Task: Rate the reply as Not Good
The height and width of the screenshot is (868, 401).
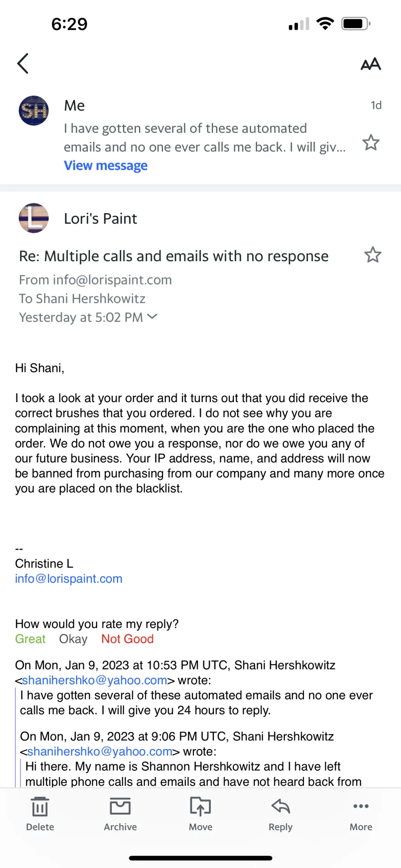Action: [x=127, y=639]
